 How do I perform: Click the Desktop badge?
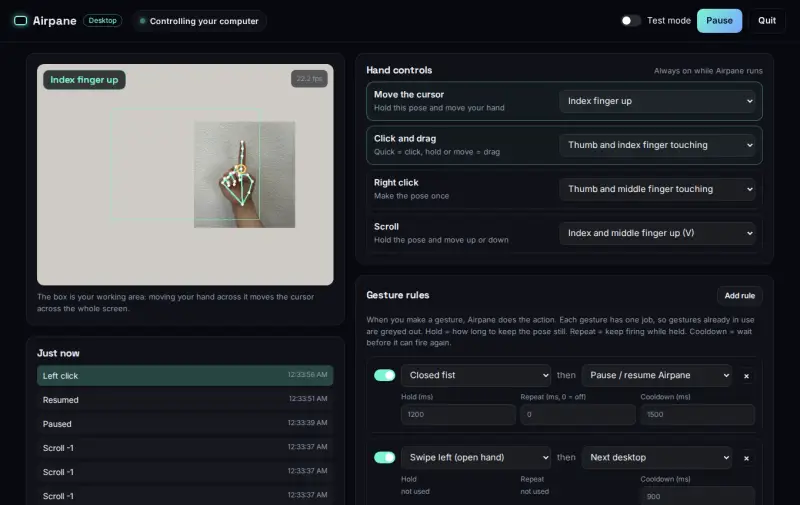(x=103, y=20)
